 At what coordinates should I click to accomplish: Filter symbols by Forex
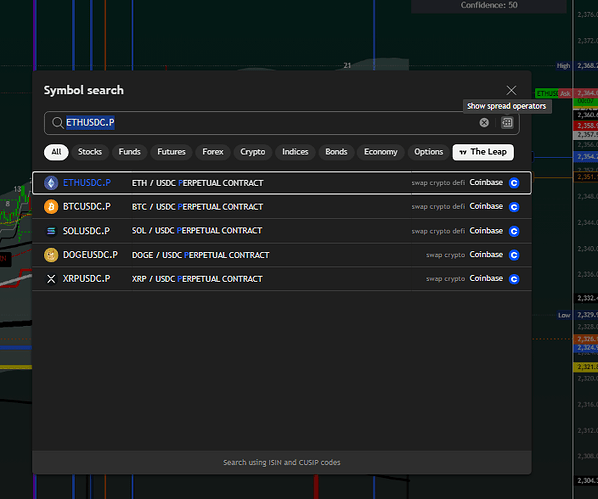coord(213,152)
